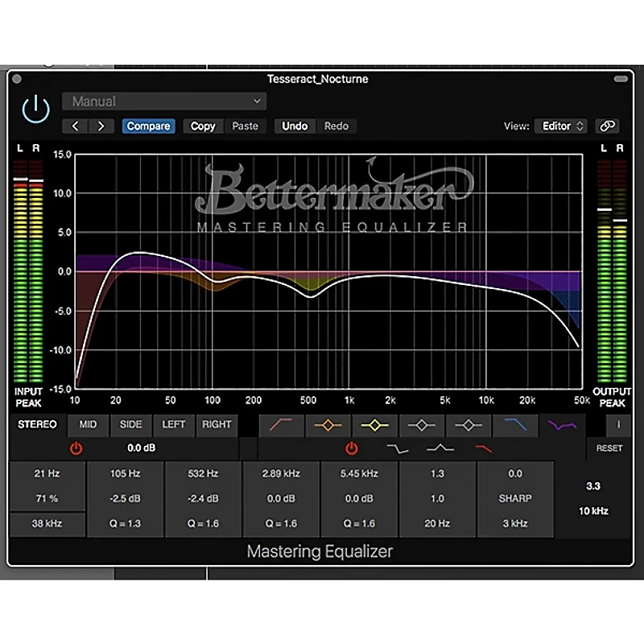Click the Q = 1.6 value under 5.45 kHz
Screen dimensions: 644x644
pos(359,524)
